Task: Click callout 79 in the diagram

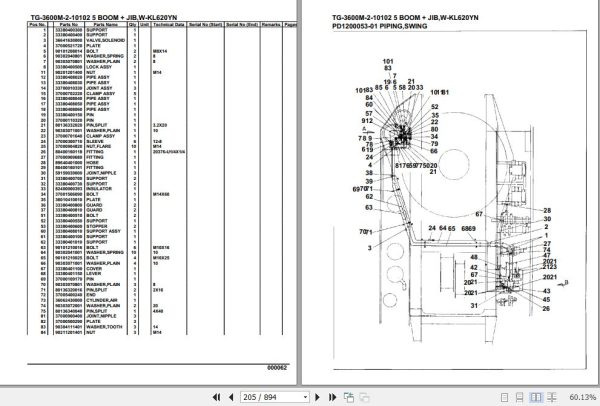Action: click(434, 144)
